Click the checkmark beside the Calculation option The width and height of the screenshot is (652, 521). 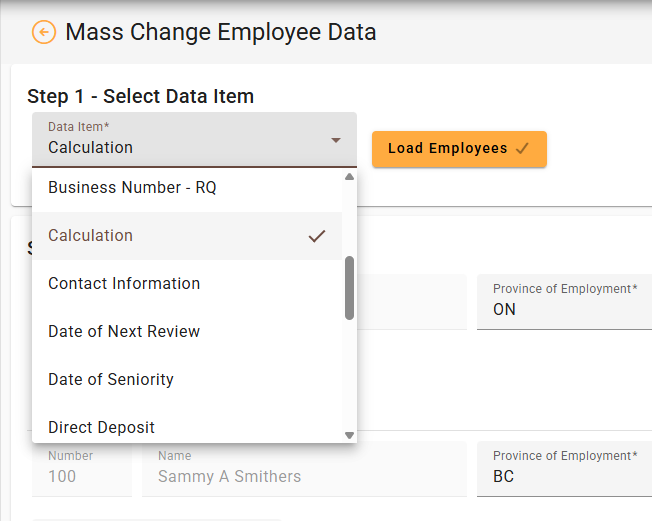(x=317, y=236)
